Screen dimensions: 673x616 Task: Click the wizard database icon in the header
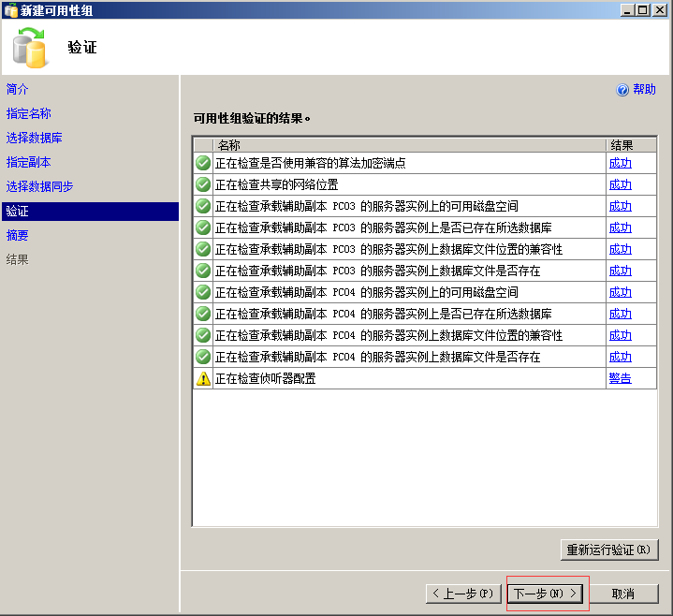coord(30,48)
